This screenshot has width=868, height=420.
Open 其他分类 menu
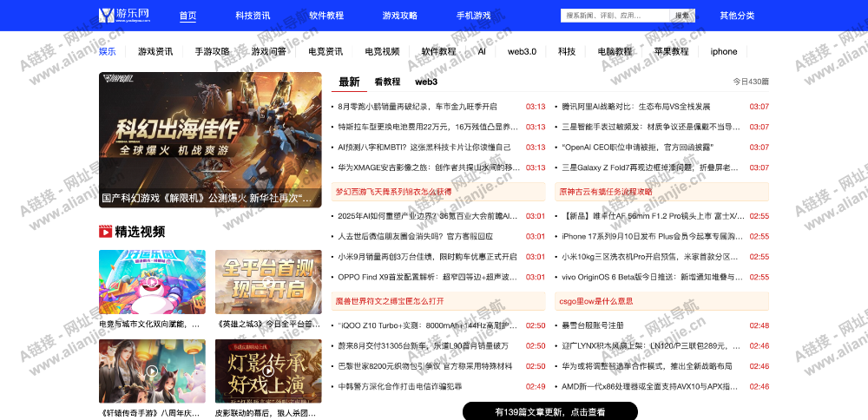[x=737, y=16]
